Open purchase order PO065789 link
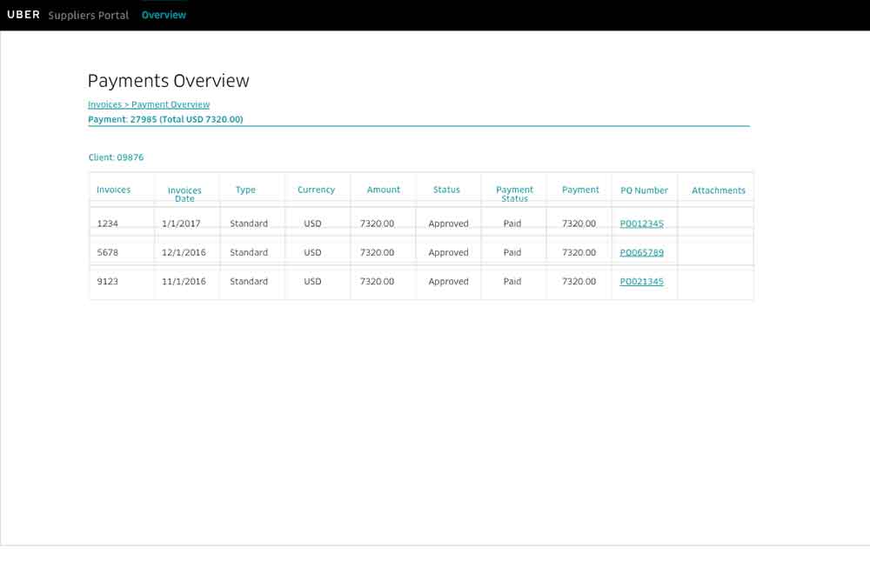The image size is (870, 588). [x=641, y=252]
